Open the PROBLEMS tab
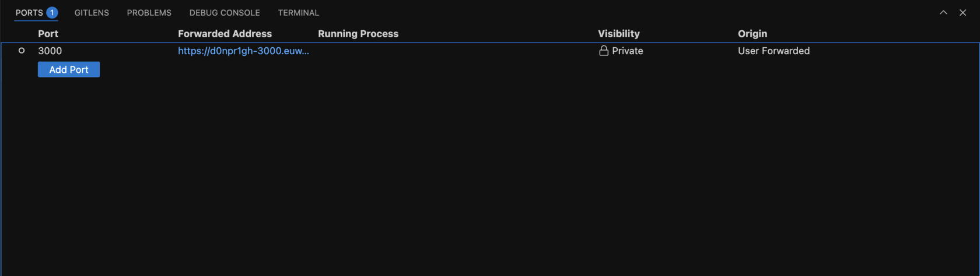The image size is (980, 276). click(149, 12)
